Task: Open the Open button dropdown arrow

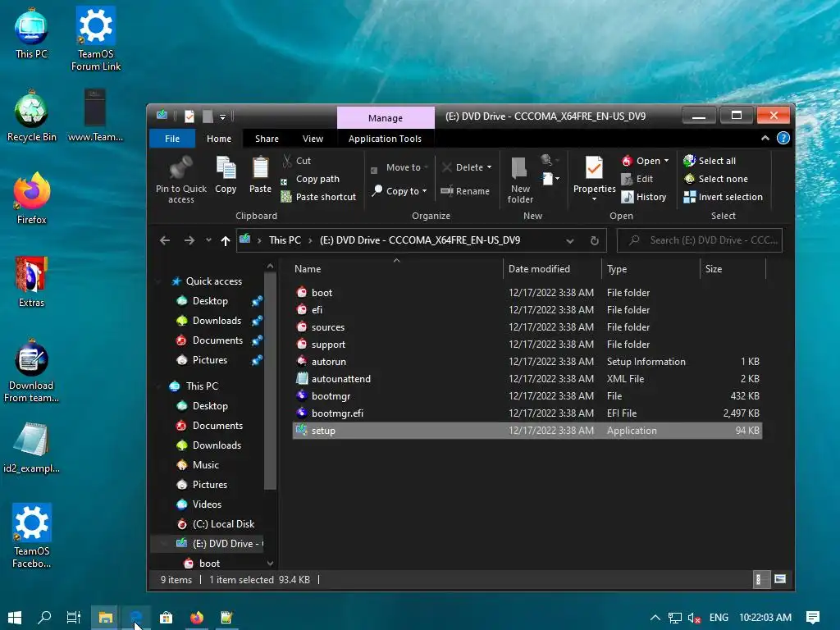Action: coord(666,161)
